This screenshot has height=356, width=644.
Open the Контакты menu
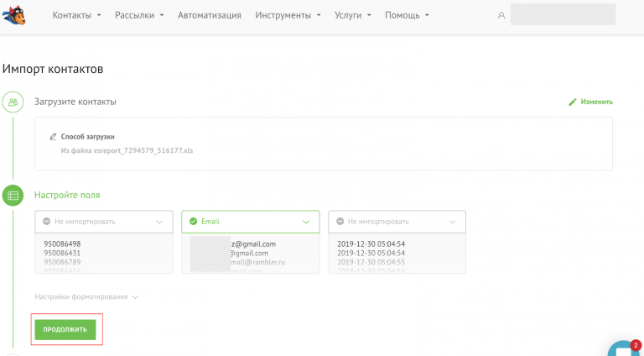pos(76,15)
